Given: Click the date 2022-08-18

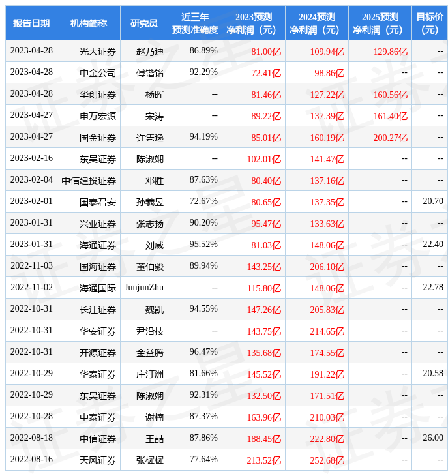Looking at the screenshot, I should click(x=31, y=438).
